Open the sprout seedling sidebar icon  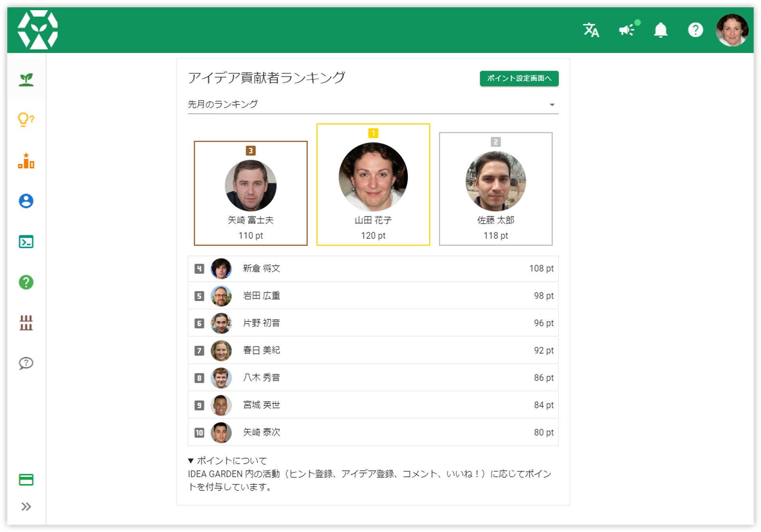click(x=26, y=79)
